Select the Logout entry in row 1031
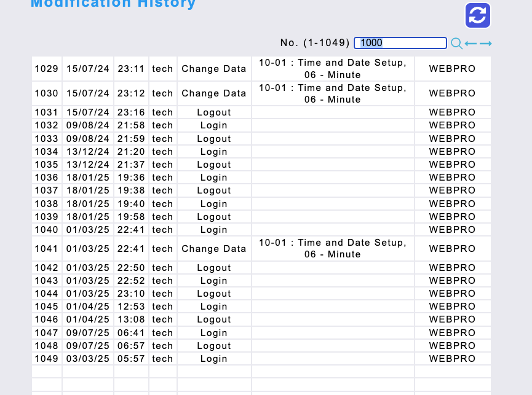This screenshot has width=532, height=395. click(214, 112)
